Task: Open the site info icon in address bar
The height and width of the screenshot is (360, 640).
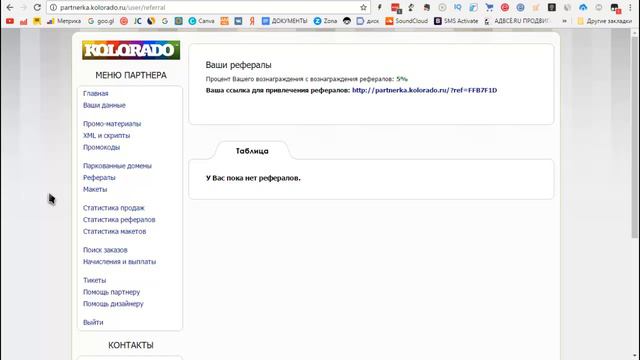Action: 53,7
